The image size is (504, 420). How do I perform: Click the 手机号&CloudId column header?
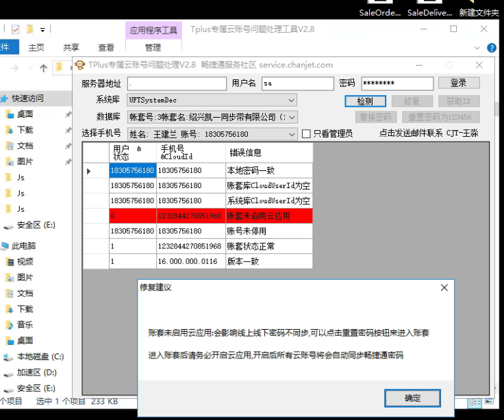tap(191, 153)
